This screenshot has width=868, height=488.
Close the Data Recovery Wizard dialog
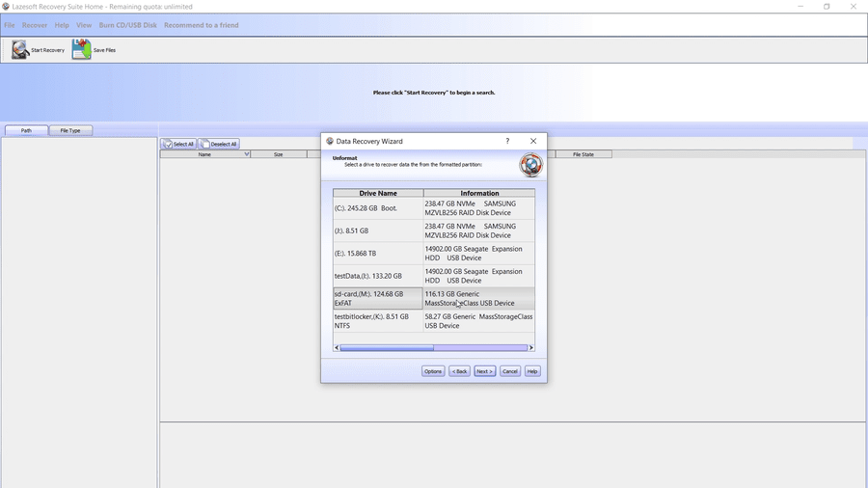click(x=533, y=141)
